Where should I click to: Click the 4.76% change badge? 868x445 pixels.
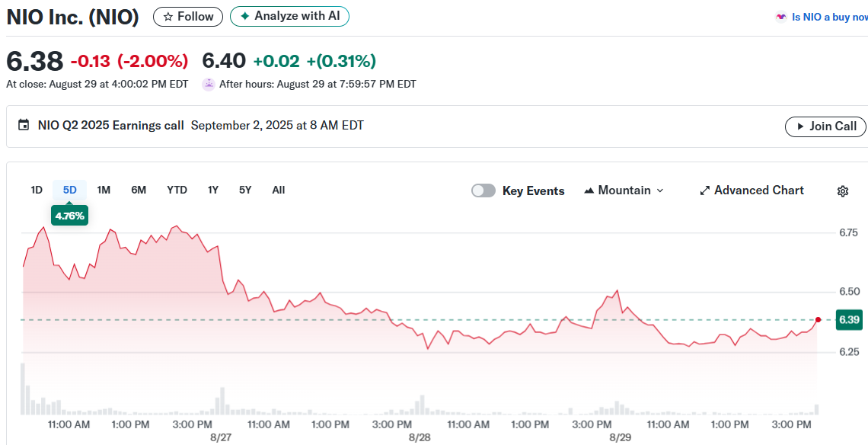(70, 216)
